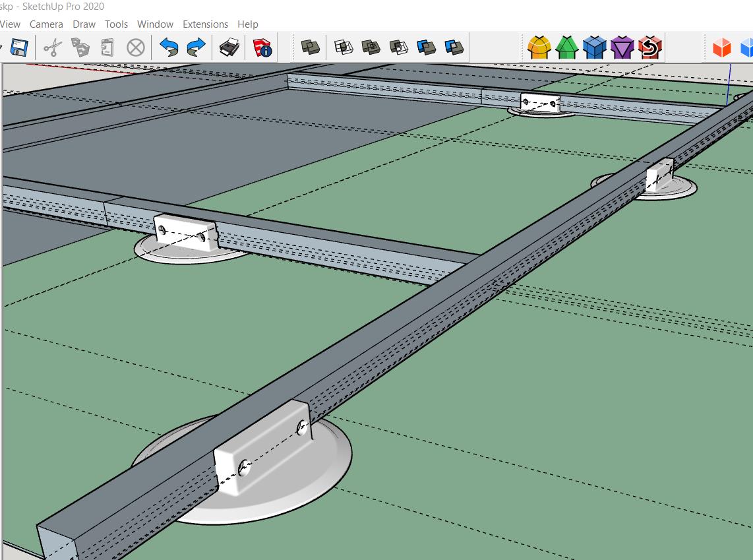
Task: Click the Save floppy disk icon
Action: coord(18,47)
